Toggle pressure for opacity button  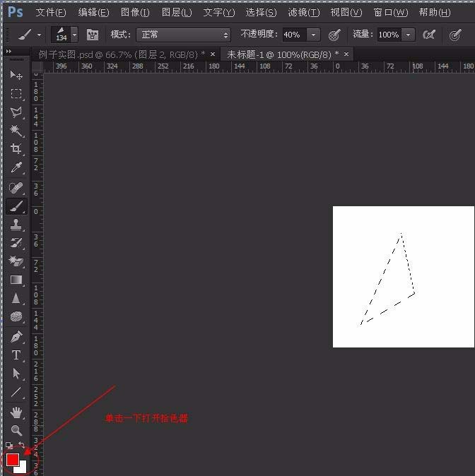point(334,35)
